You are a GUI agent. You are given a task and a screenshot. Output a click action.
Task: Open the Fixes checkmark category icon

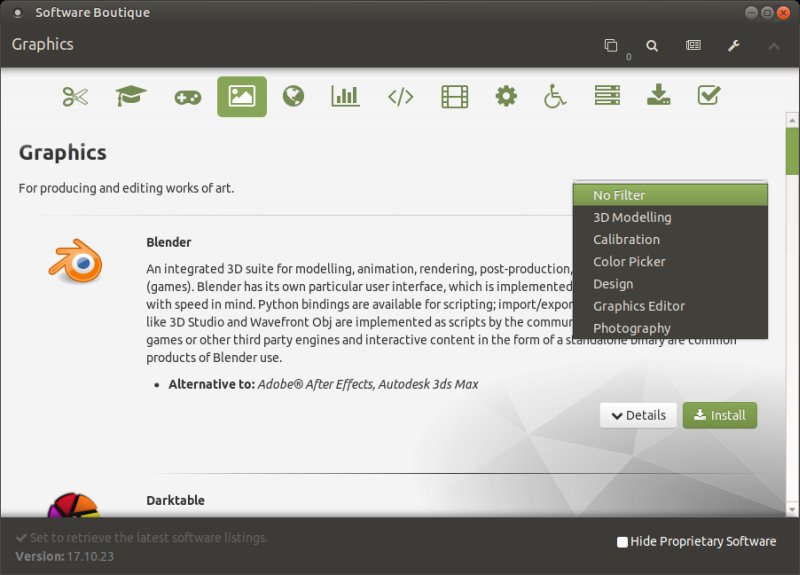coord(709,95)
